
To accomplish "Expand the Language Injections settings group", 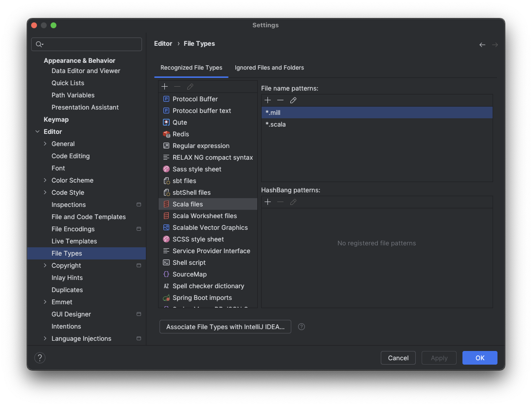I will point(44,338).
